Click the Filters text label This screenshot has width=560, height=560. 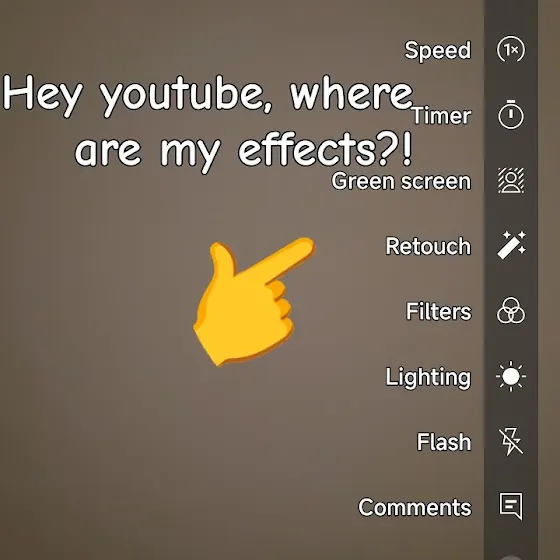pos(439,311)
